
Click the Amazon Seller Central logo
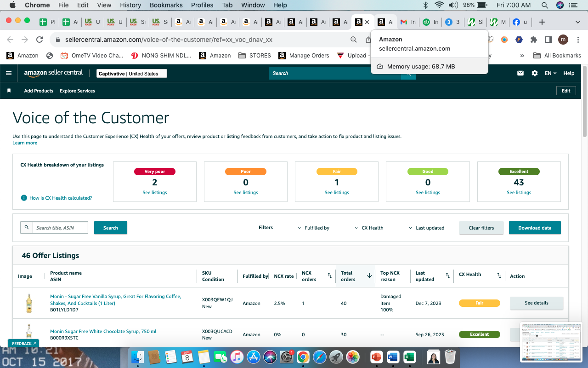coord(53,73)
